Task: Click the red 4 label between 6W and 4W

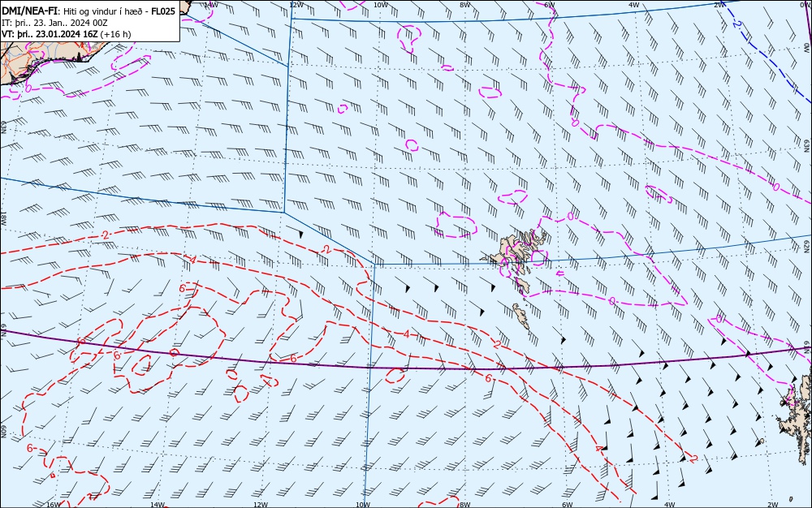Action: coord(599,449)
